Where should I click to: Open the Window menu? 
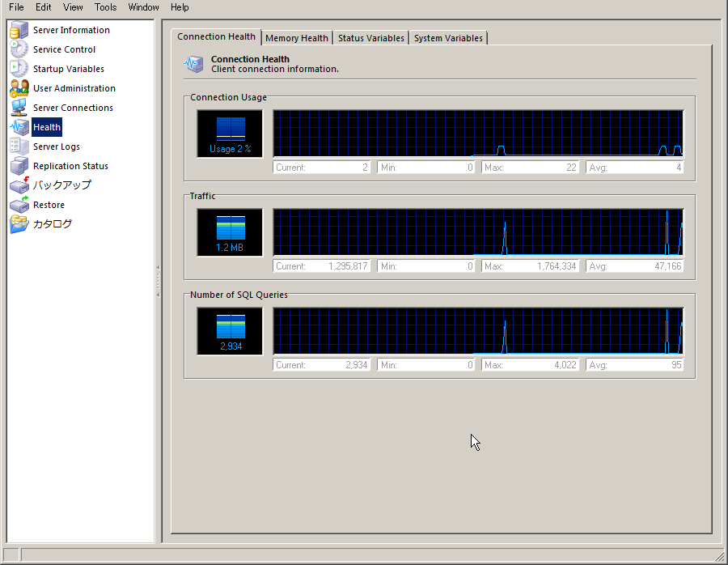[143, 7]
